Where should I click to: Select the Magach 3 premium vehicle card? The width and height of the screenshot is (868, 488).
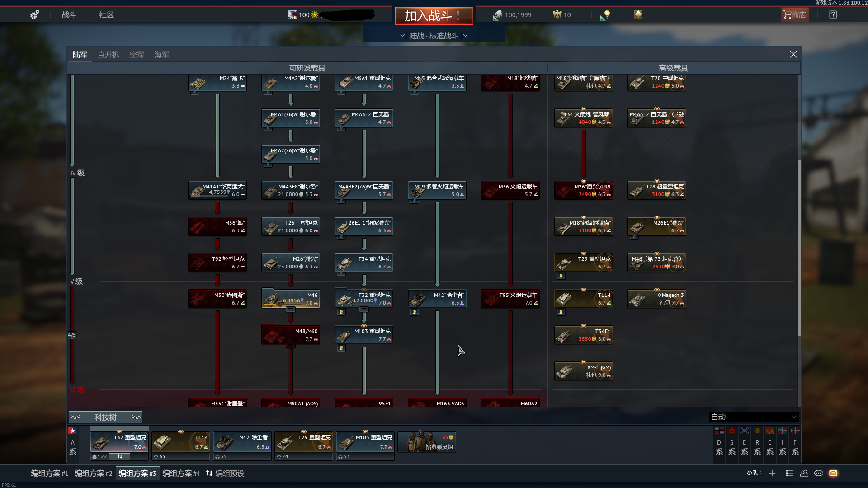657,299
